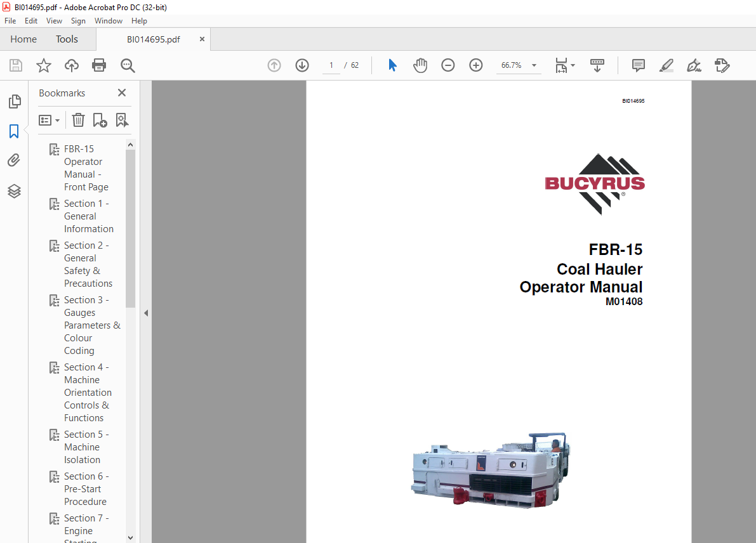Open Section 2 General Safety & Precautions bookmark
Viewport: 756px width, 543px height.
88,264
